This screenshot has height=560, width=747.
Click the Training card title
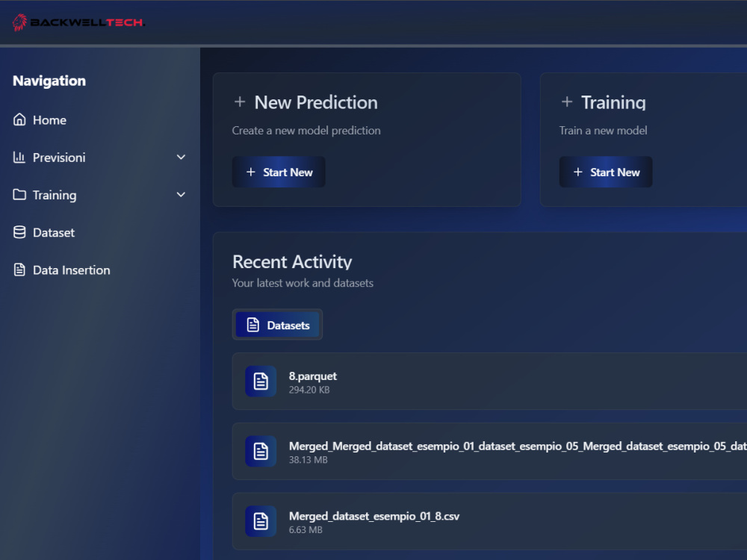(x=613, y=102)
